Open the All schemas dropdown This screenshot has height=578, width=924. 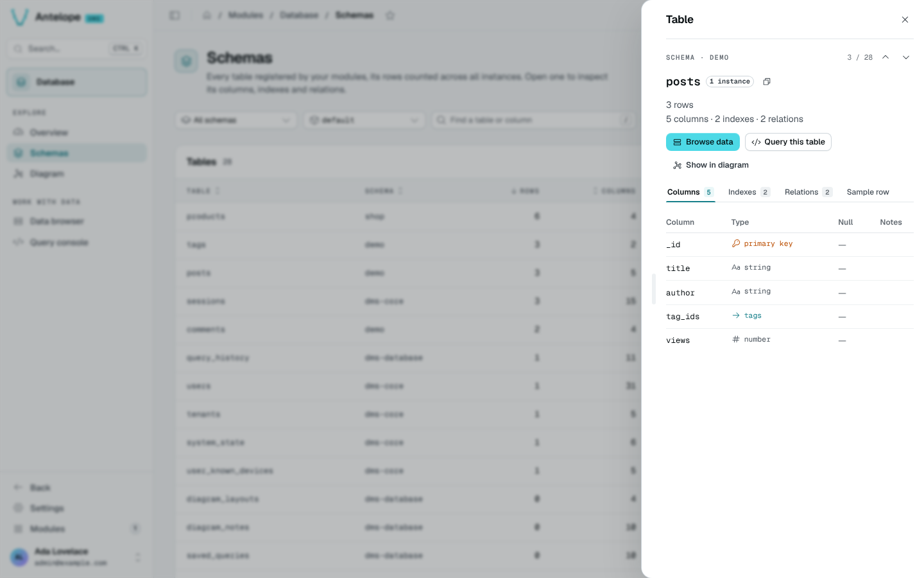tap(235, 120)
